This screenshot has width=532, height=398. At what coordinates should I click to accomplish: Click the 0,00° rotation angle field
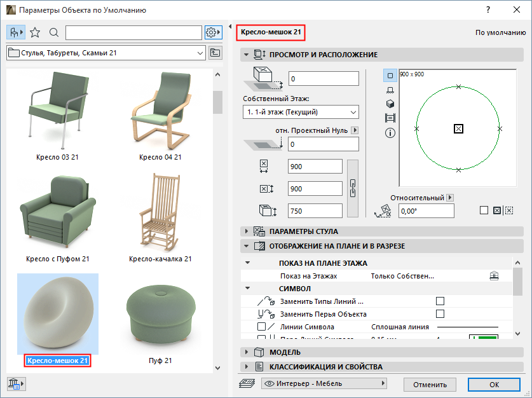tap(426, 210)
